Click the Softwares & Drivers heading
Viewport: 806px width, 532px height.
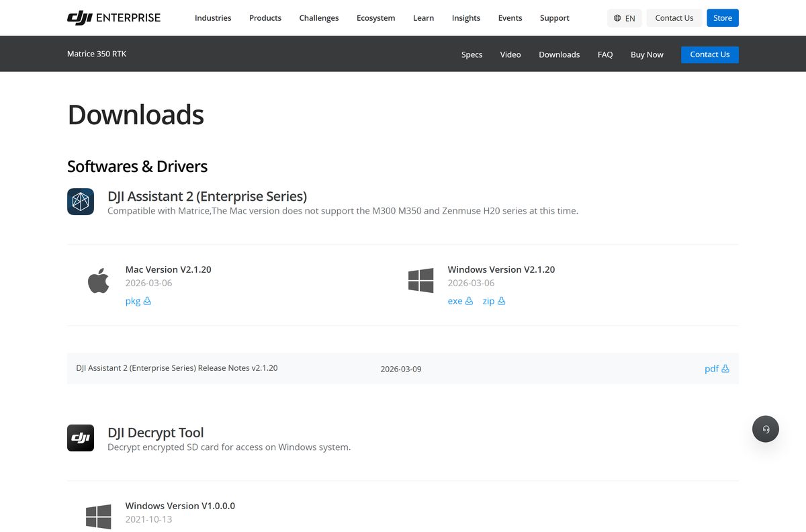[138, 167]
